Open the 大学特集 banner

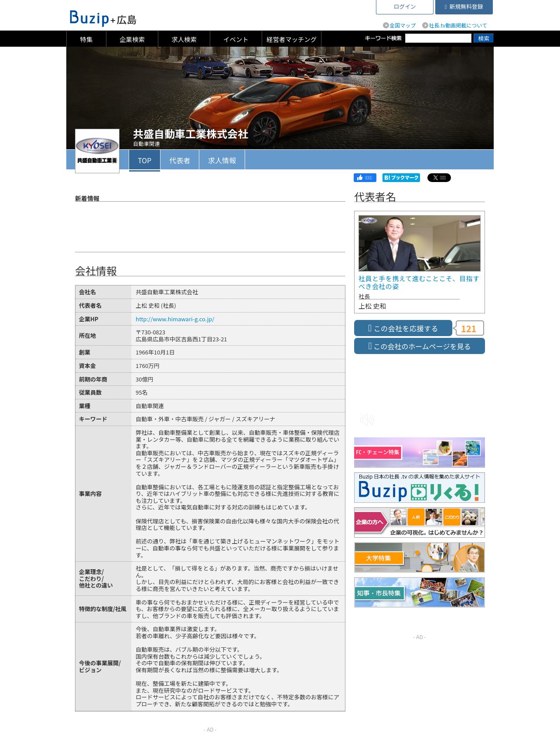(420, 557)
